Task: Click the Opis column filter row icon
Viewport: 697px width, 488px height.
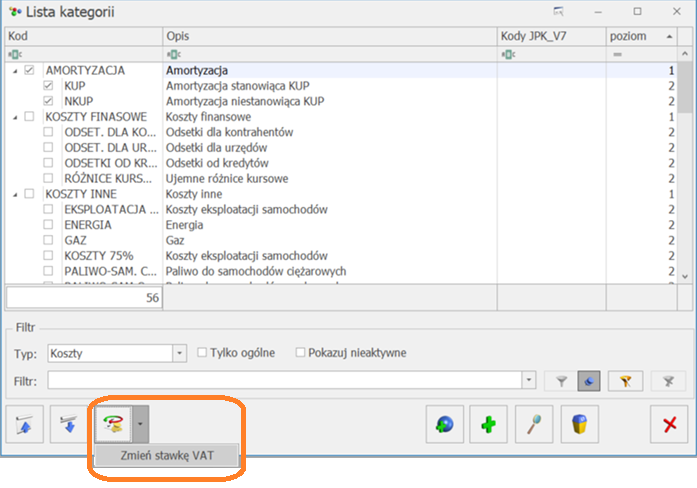Action: coord(174,54)
